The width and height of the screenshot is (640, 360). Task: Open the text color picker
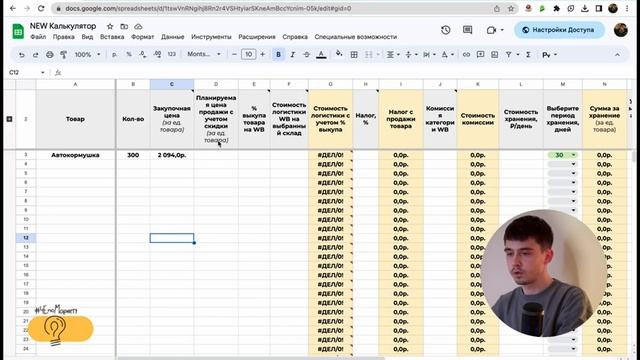(x=321, y=54)
